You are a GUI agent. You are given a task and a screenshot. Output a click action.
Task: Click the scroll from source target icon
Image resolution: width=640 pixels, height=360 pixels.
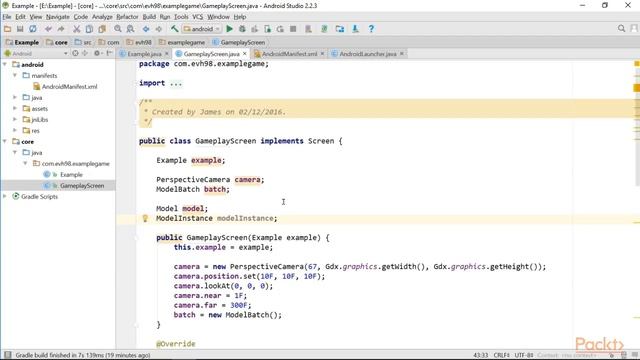tap(75, 53)
